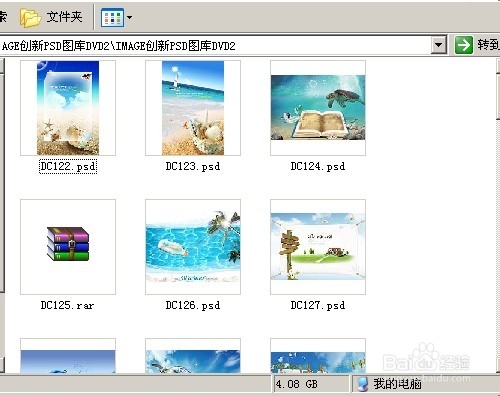Select the DC126.psd pool thumbnail
Viewport: 500px width, 396px height.
coord(193,247)
